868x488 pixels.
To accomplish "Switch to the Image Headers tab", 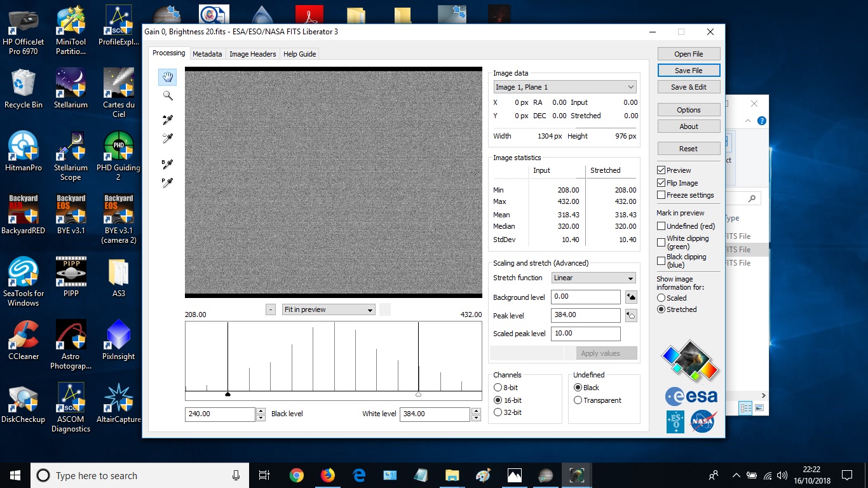I will point(253,54).
